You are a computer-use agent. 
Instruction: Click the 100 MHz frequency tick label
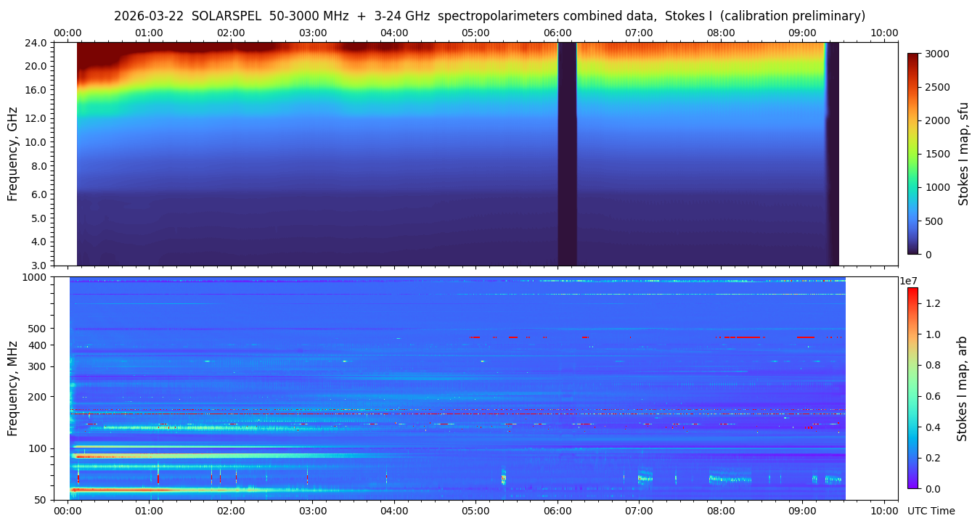click(37, 448)
